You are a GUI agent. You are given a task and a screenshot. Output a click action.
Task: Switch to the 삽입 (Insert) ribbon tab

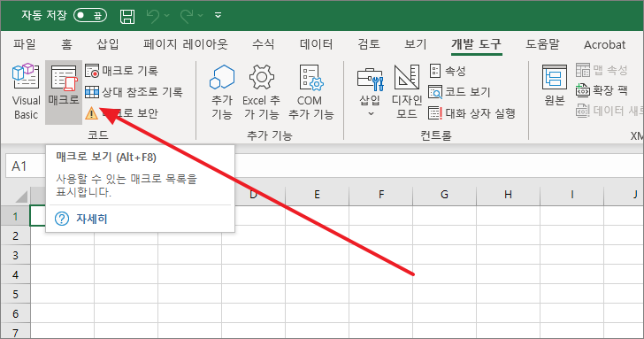[108, 44]
